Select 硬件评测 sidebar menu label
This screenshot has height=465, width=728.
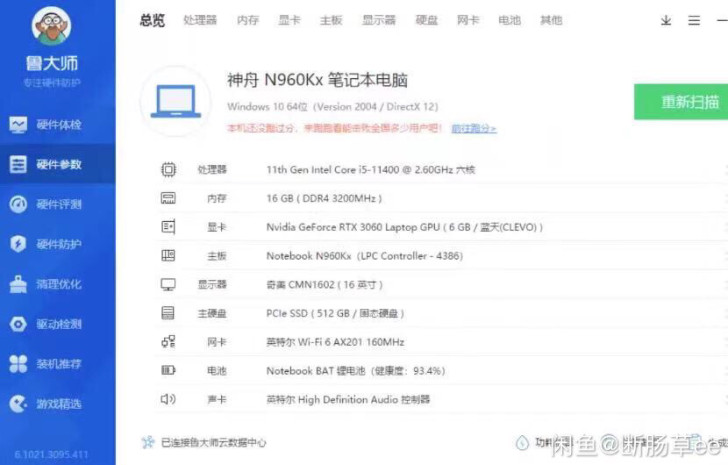[59, 204]
